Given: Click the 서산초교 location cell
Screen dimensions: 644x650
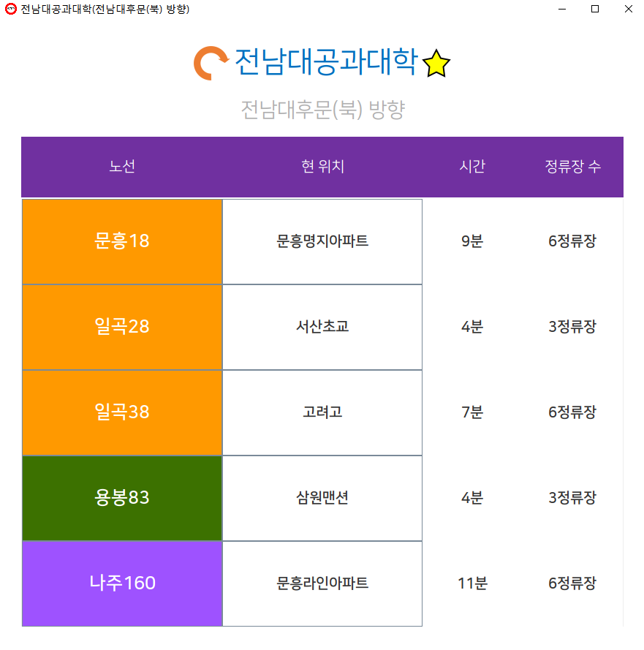Looking at the screenshot, I should (322, 327).
